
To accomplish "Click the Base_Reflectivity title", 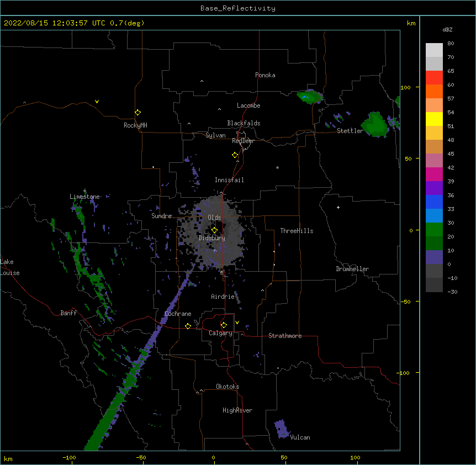I will pos(238,8).
